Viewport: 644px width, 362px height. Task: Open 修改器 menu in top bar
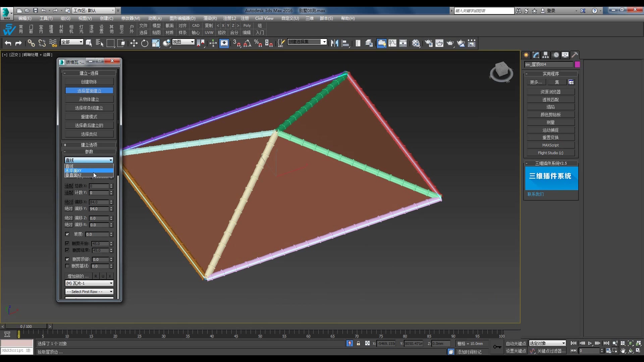(131, 18)
